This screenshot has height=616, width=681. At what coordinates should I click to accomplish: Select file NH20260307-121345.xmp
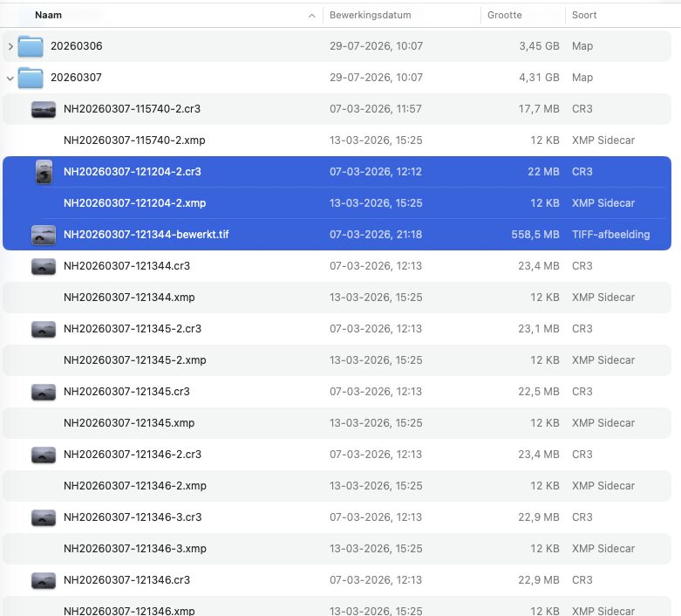(129, 423)
